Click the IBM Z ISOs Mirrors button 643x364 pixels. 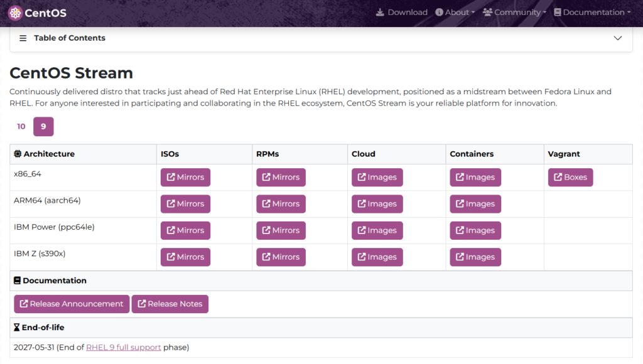185,257
